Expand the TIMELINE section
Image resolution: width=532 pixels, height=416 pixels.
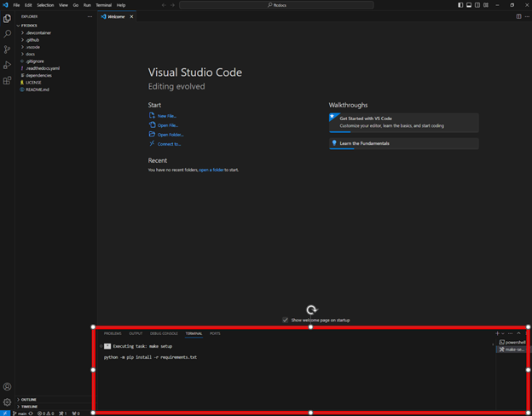pos(29,407)
